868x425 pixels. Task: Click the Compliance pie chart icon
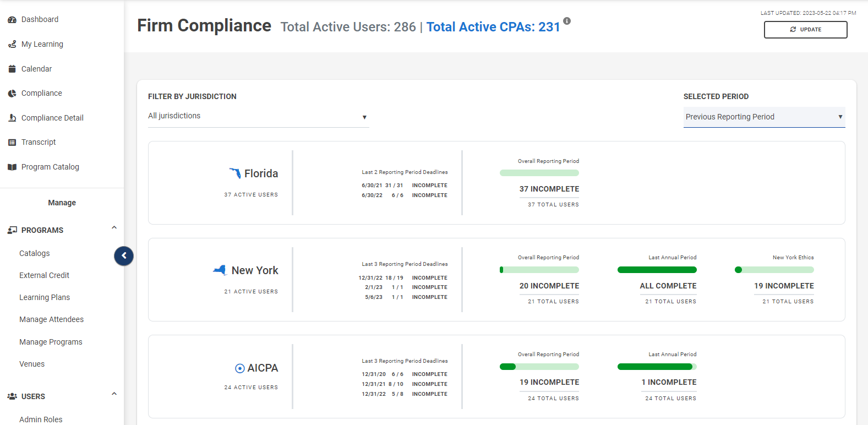(12, 94)
